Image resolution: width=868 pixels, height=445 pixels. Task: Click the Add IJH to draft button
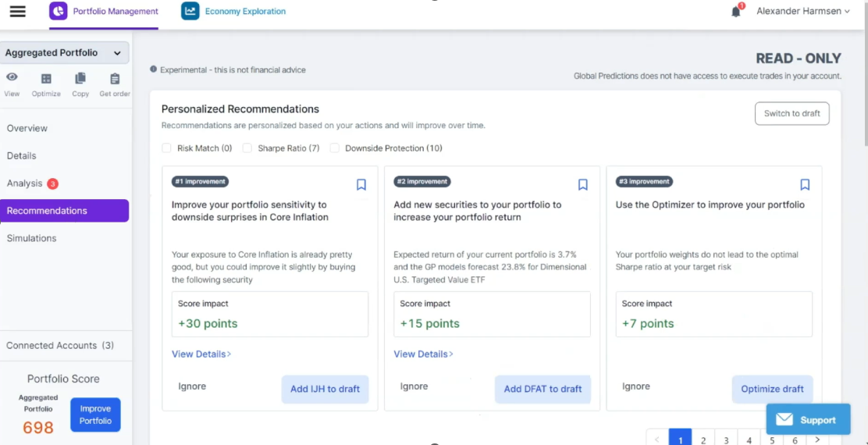tap(325, 389)
